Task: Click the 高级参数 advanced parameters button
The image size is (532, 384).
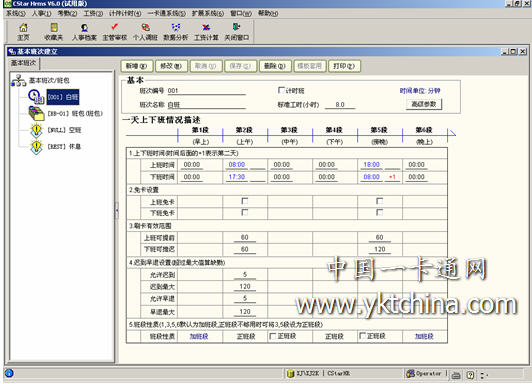Action: tap(424, 104)
